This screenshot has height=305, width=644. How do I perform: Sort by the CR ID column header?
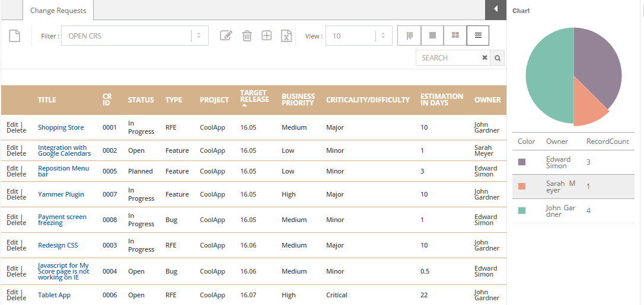point(107,100)
